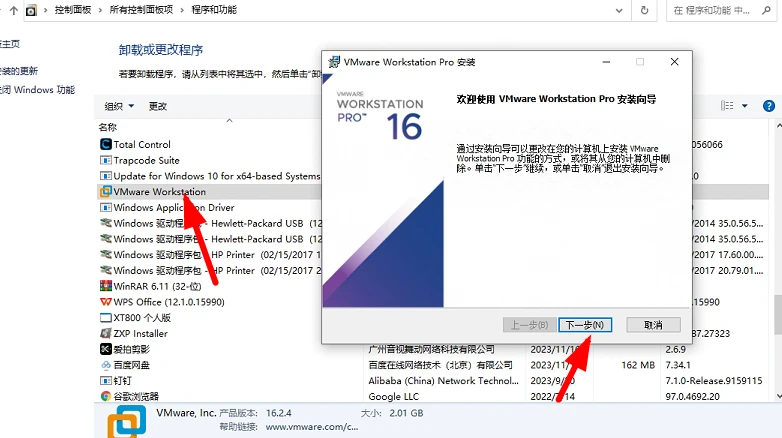Screen dimensions: 782x438
Task: Click the 更改 toolbar command
Action: (x=158, y=106)
